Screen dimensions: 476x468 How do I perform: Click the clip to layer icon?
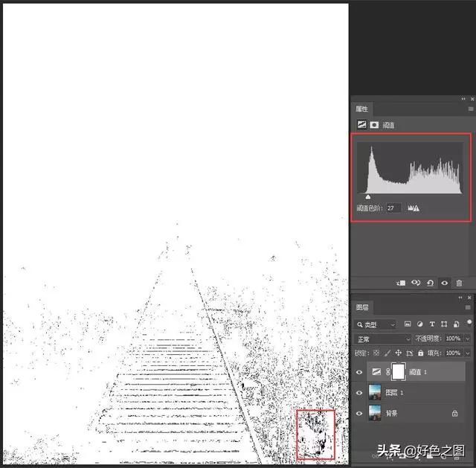pyautogui.click(x=401, y=283)
